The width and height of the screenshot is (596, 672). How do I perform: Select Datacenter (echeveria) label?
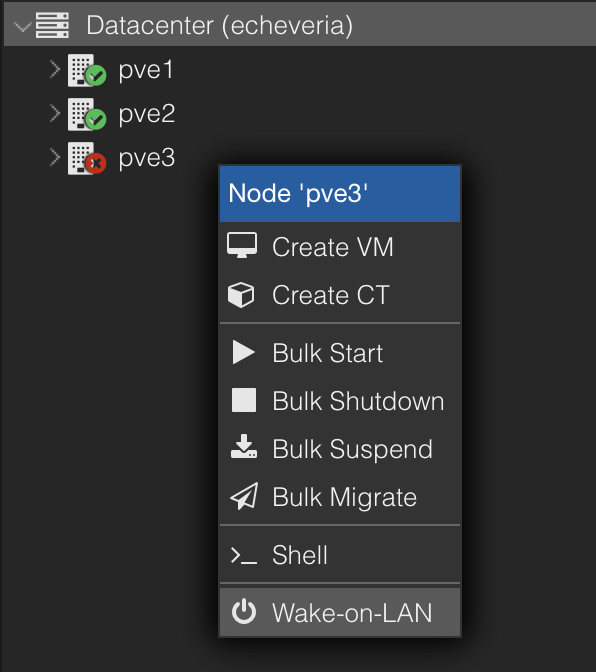(x=220, y=25)
